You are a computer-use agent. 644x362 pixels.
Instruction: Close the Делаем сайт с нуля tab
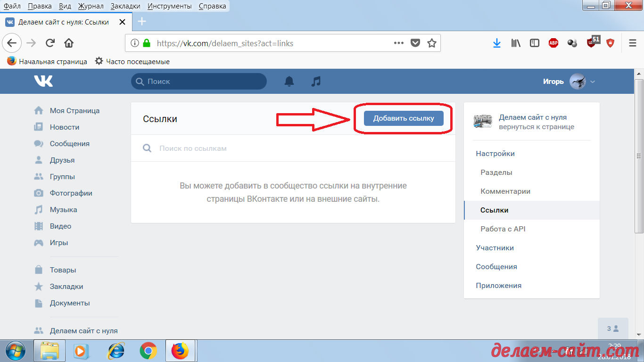point(123,22)
